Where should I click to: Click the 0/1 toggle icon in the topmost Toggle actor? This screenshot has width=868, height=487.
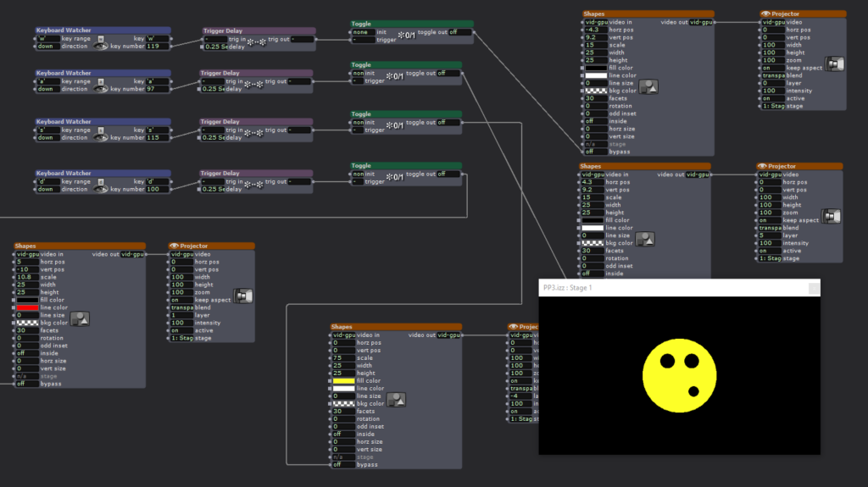tap(394, 36)
